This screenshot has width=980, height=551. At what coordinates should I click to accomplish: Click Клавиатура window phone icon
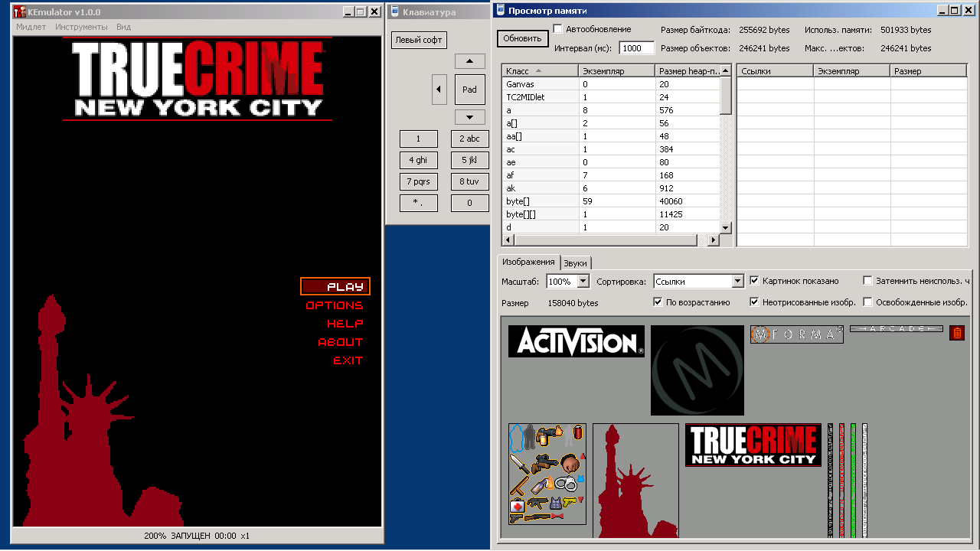click(x=394, y=11)
